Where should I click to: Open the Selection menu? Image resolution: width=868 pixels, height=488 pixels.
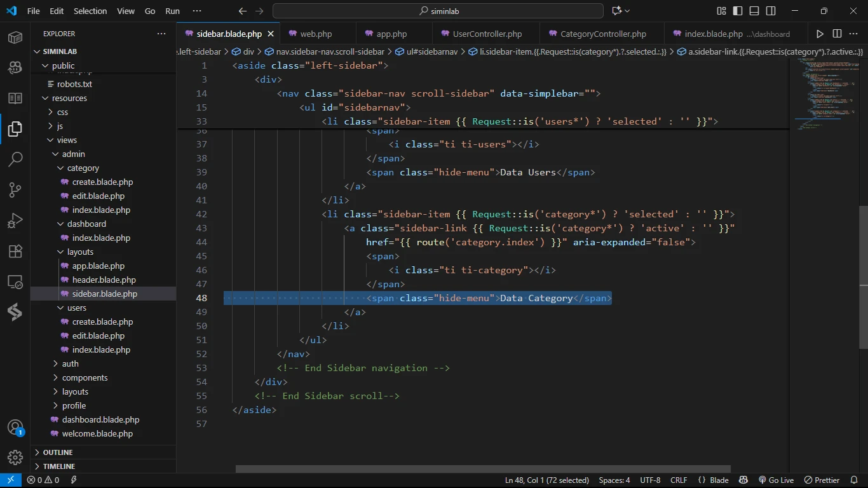[x=90, y=11]
